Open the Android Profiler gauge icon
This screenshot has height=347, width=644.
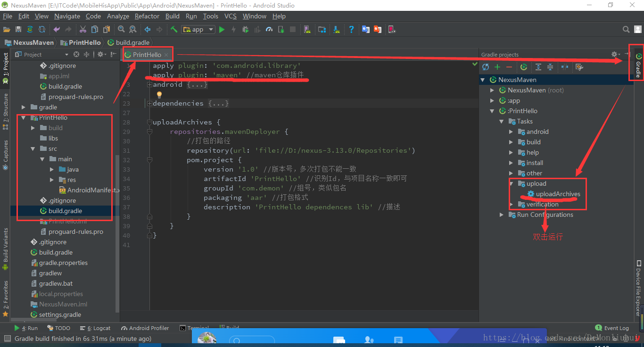269,29
